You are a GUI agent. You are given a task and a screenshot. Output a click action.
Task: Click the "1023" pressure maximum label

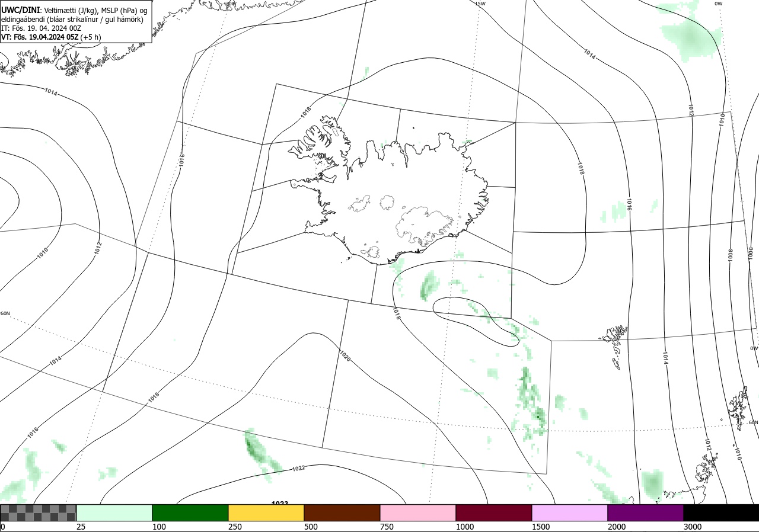click(279, 504)
